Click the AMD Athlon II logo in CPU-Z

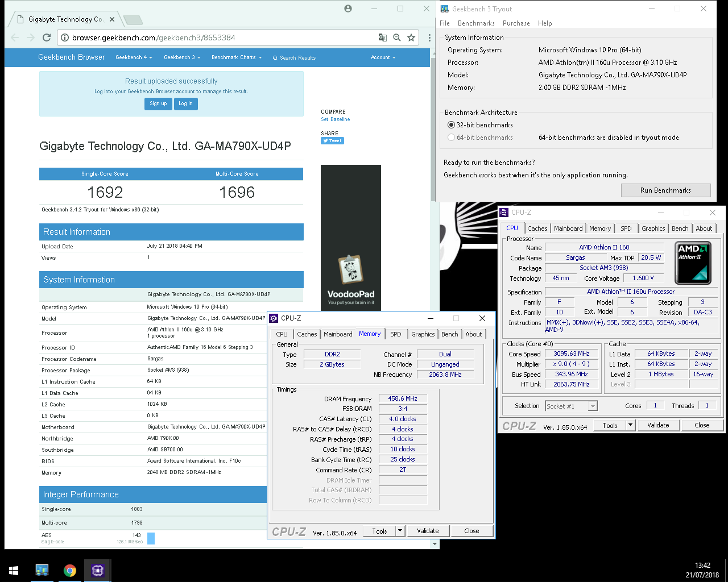point(693,263)
